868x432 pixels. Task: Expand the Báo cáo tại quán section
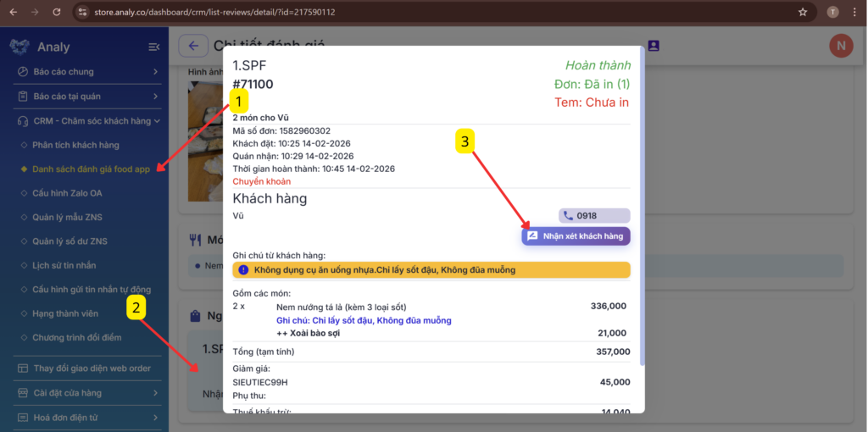[87, 97]
